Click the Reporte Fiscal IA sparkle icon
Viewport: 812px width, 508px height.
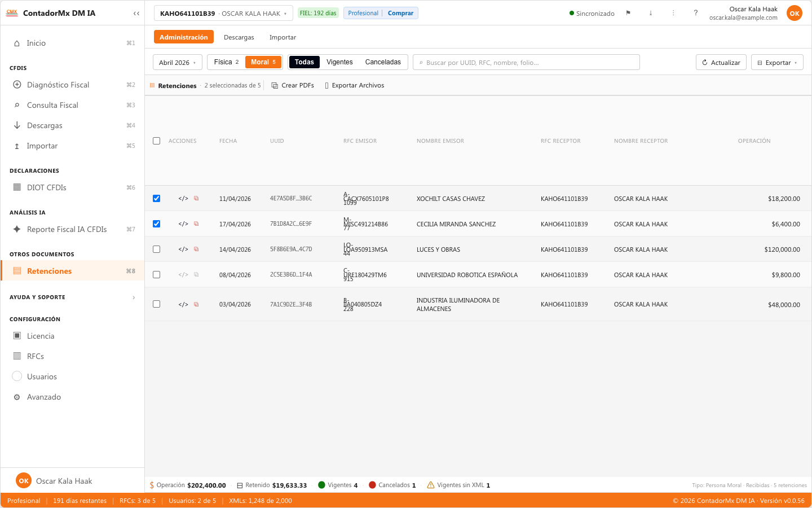point(17,229)
